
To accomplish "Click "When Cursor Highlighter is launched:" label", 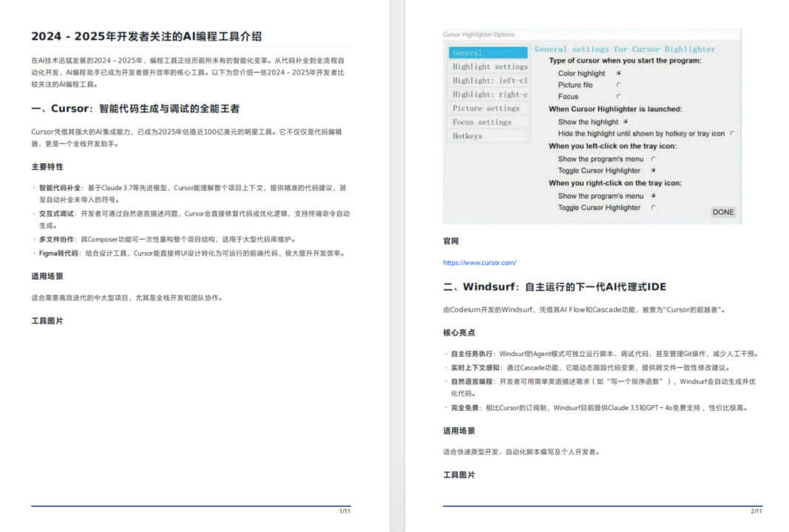I will coord(615,109).
